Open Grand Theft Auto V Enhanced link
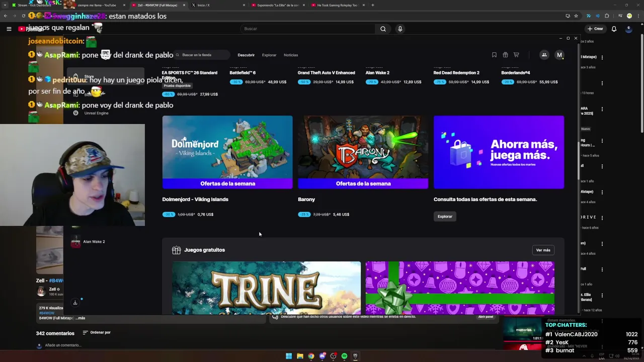The width and height of the screenshot is (644, 362). [x=326, y=72]
